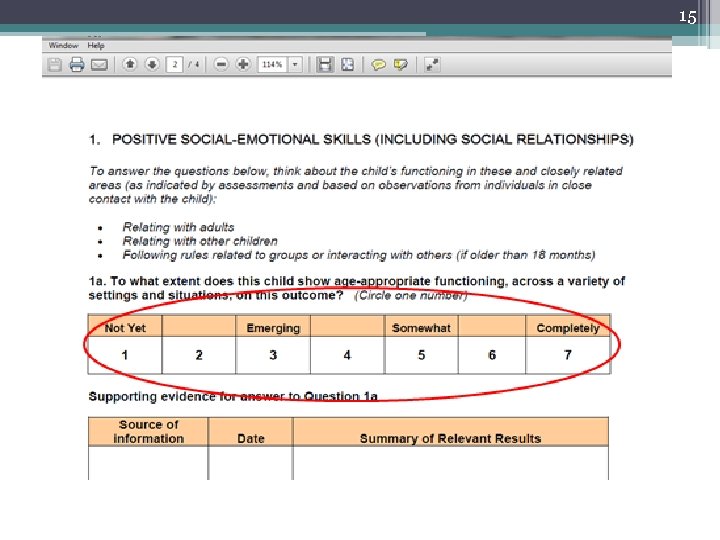This screenshot has width=720, height=540.
Task: Click the fit one full page icon
Action: (x=348, y=64)
